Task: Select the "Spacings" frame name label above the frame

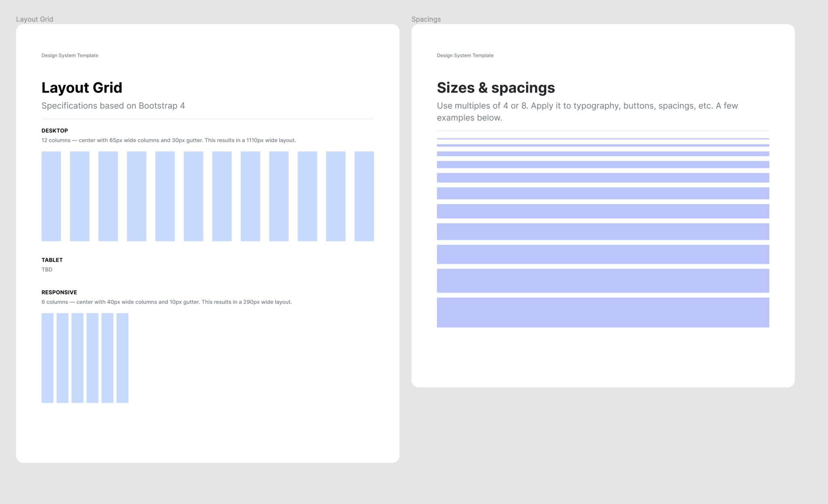Action: tap(426, 19)
